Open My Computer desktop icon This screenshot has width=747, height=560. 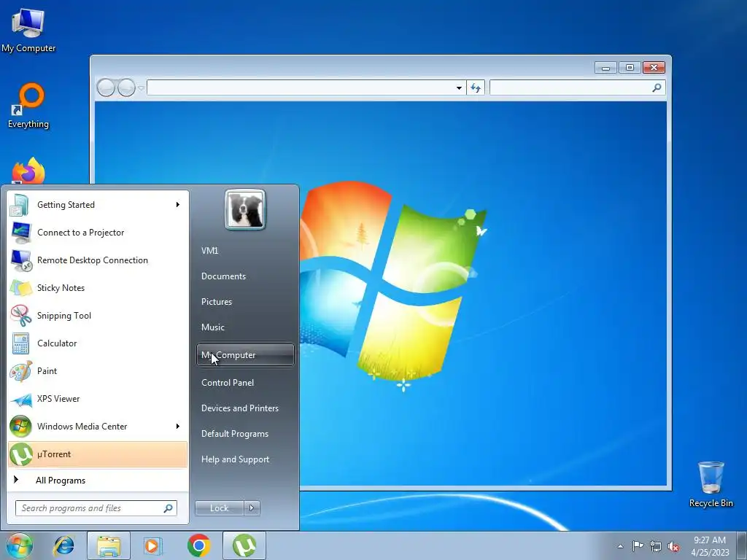(x=28, y=31)
